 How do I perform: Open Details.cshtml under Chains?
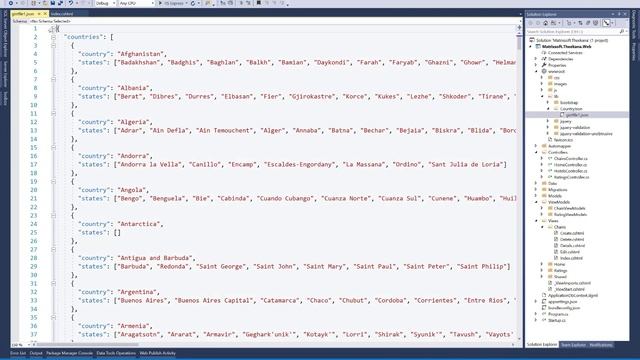pos(572,246)
